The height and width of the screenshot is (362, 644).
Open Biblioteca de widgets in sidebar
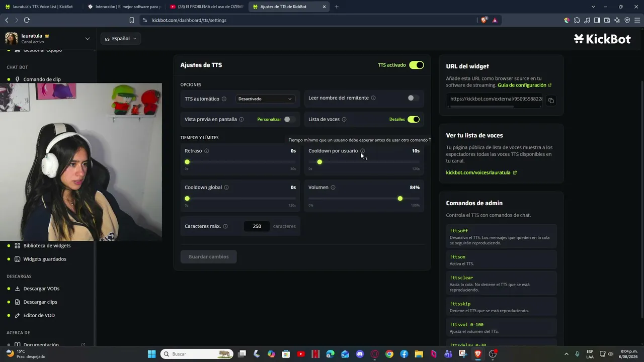(47, 246)
